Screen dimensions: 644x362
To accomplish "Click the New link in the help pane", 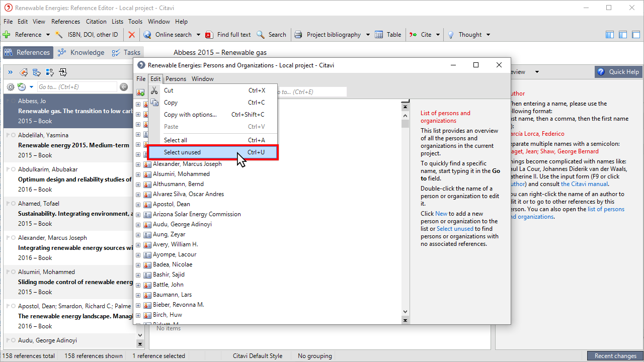I will pos(441,214).
